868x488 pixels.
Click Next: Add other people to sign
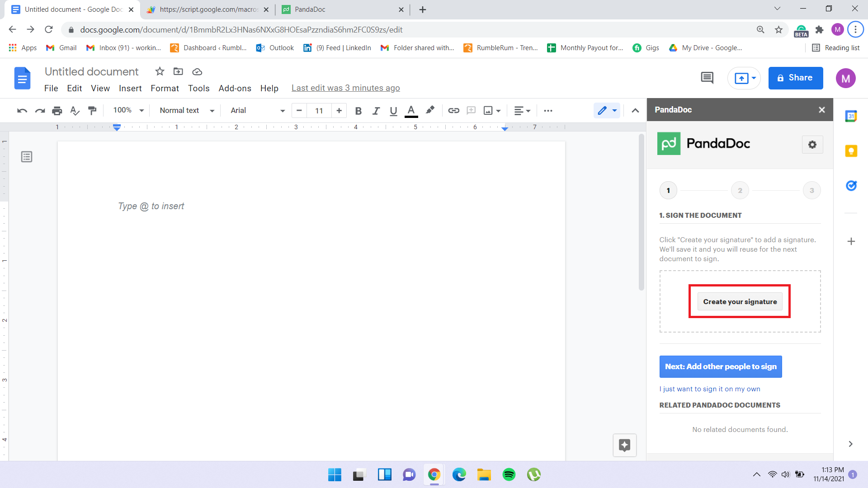(x=721, y=367)
